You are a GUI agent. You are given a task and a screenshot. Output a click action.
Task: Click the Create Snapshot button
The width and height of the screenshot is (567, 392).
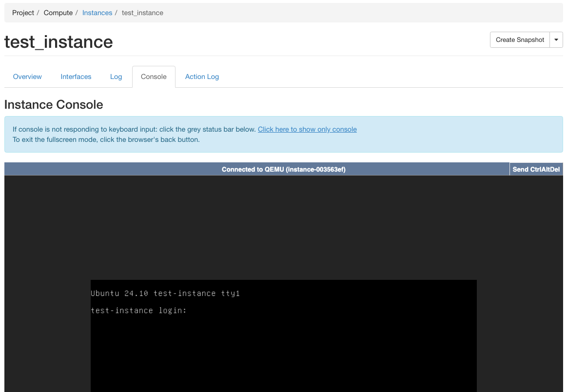(x=520, y=40)
